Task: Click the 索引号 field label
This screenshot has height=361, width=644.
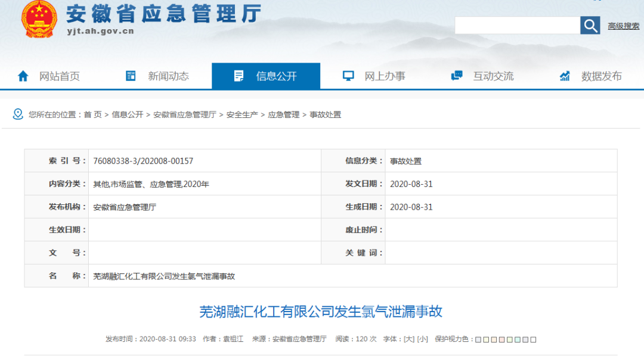Action: 67,161
